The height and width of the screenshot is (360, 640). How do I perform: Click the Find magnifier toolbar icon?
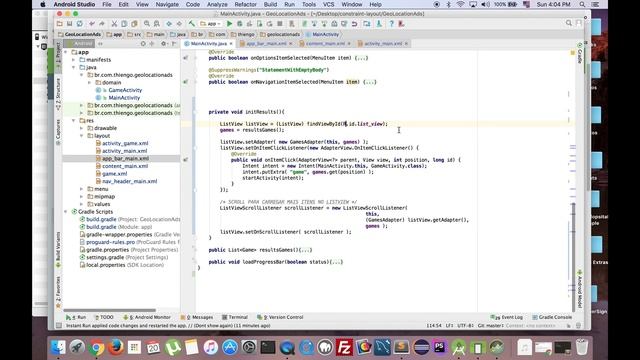coord(147,24)
